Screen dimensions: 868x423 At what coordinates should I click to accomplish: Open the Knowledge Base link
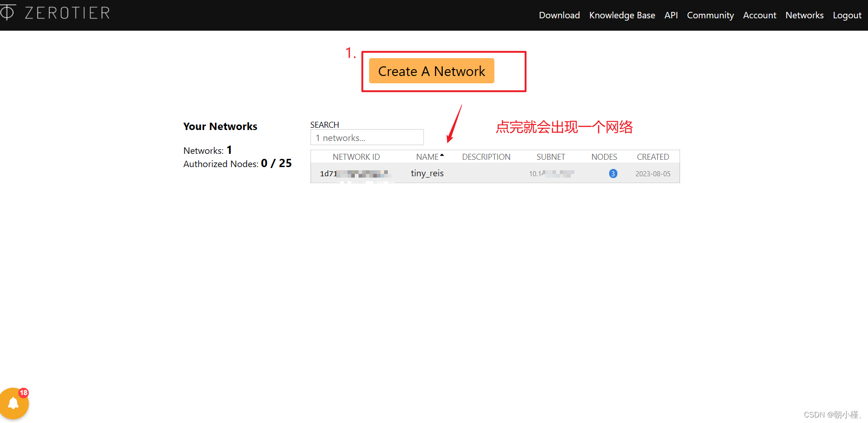622,15
